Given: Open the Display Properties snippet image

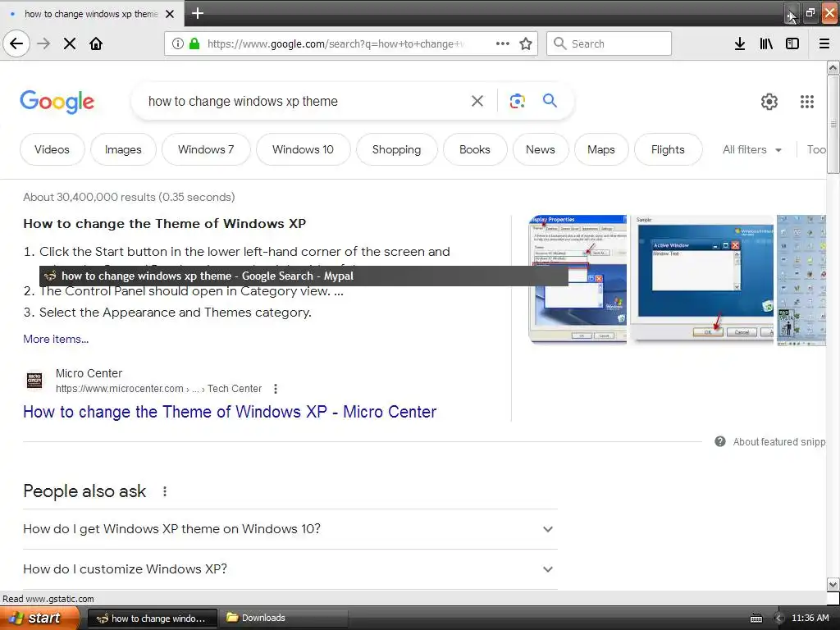Looking at the screenshot, I should [577, 279].
